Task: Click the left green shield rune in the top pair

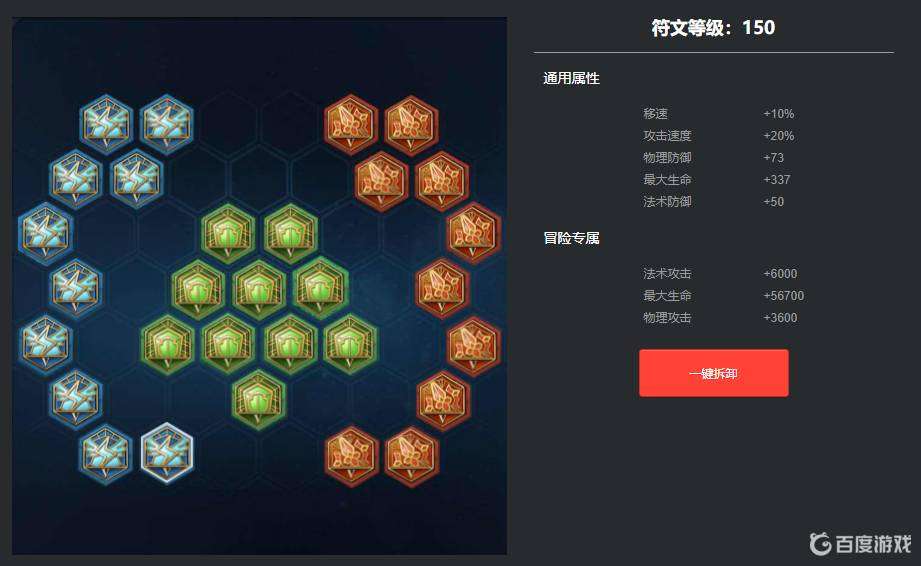Action: pyautogui.click(x=228, y=233)
